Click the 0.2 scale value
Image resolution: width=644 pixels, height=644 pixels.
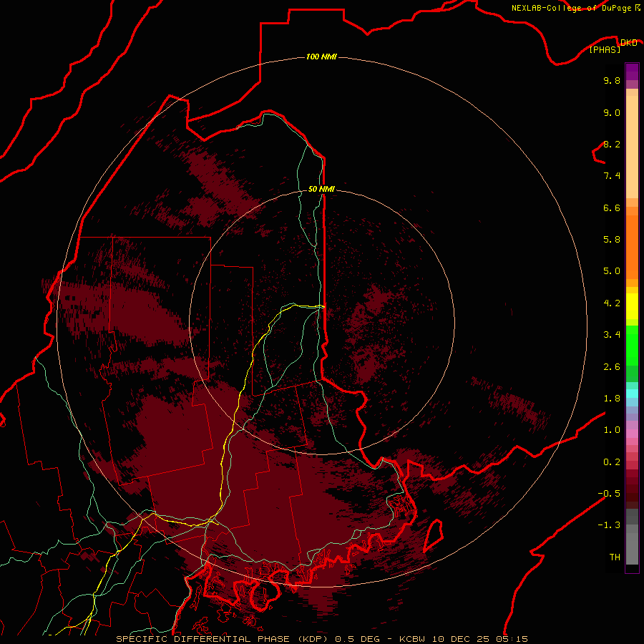(x=612, y=462)
